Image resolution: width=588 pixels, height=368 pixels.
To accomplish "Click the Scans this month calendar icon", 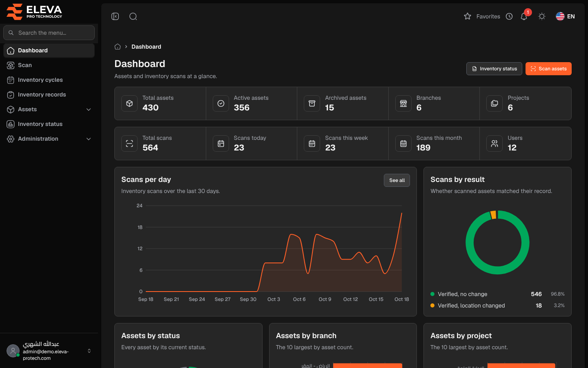I will (x=403, y=144).
